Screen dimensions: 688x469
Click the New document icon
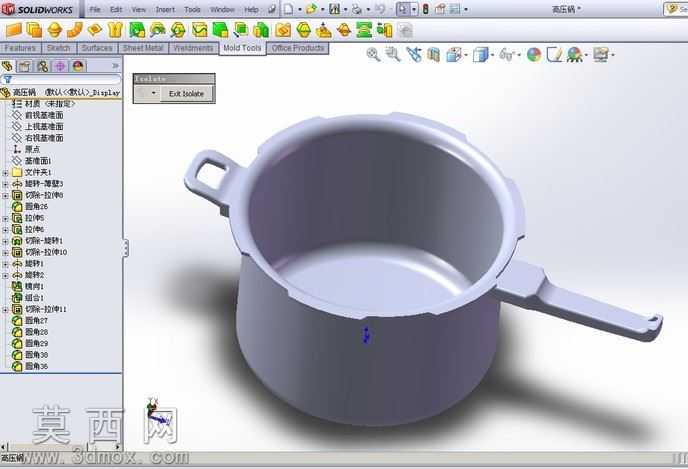click(x=288, y=9)
